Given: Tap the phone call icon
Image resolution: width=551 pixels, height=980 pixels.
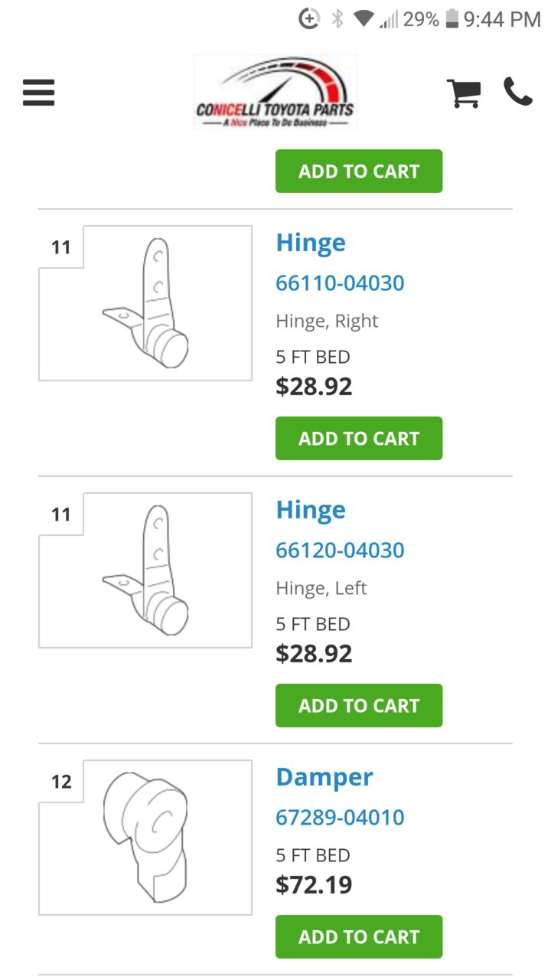Looking at the screenshot, I should coord(517,92).
